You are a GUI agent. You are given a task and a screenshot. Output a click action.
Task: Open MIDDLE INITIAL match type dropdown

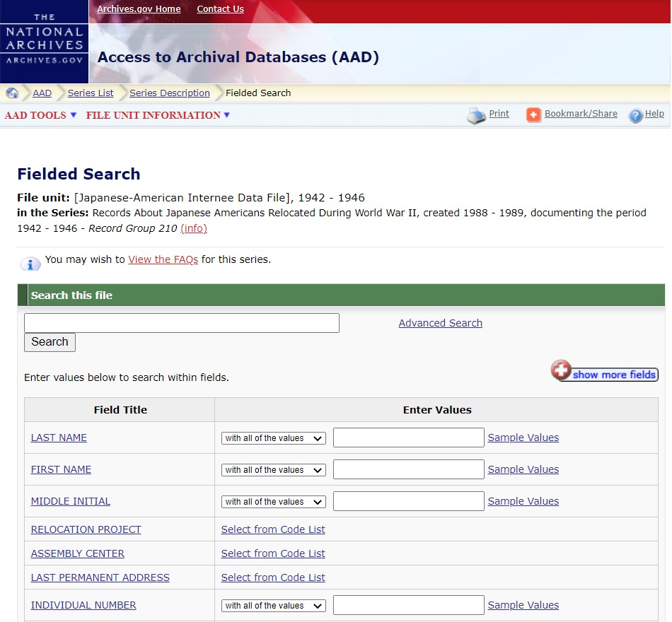pos(273,502)
